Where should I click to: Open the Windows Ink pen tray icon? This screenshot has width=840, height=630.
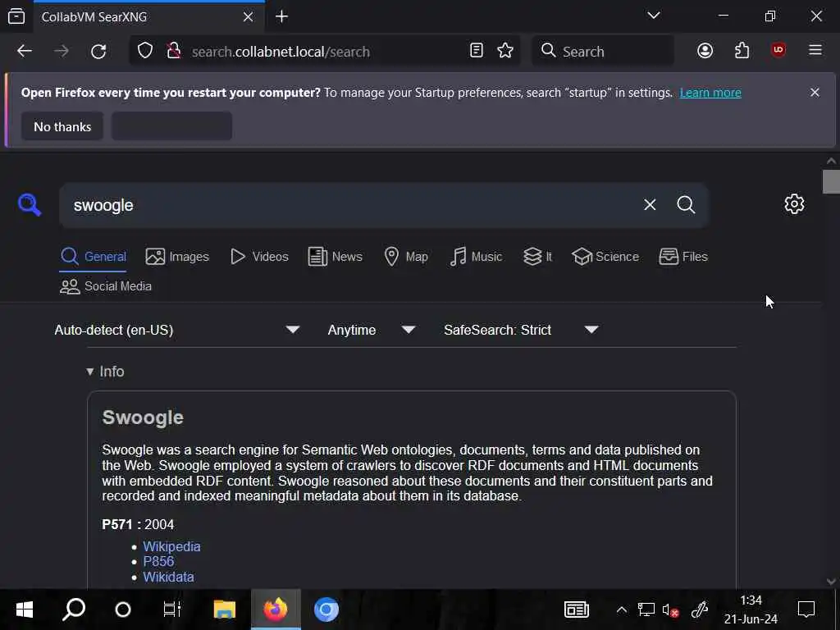click(x=700, y=609)
